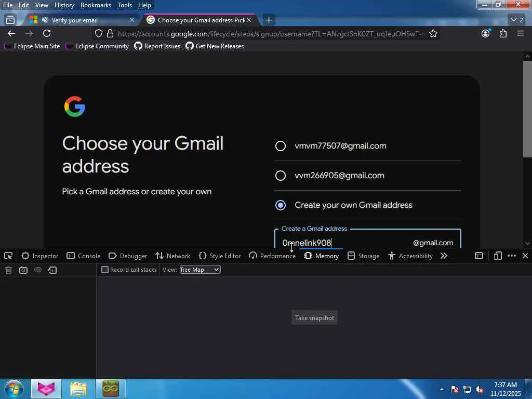Open the Tools menu
Image resolution: width=532 pixels, height=399 pixels.
point(125,5)
